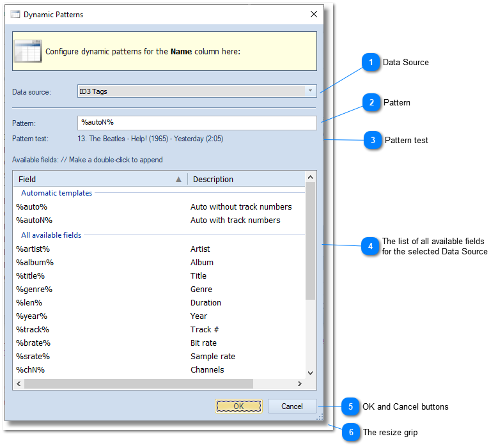Select the %year% field
498x448 pixels.
coord(32,316)
